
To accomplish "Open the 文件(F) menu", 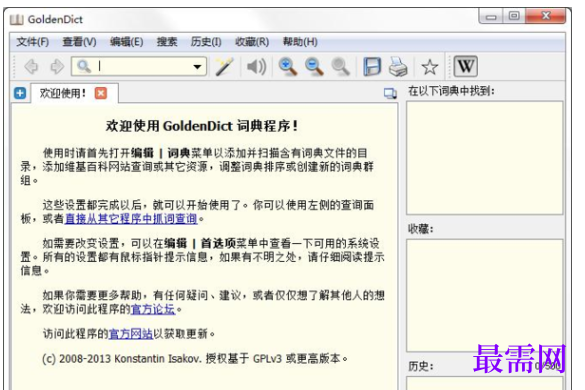I will 32,41.
